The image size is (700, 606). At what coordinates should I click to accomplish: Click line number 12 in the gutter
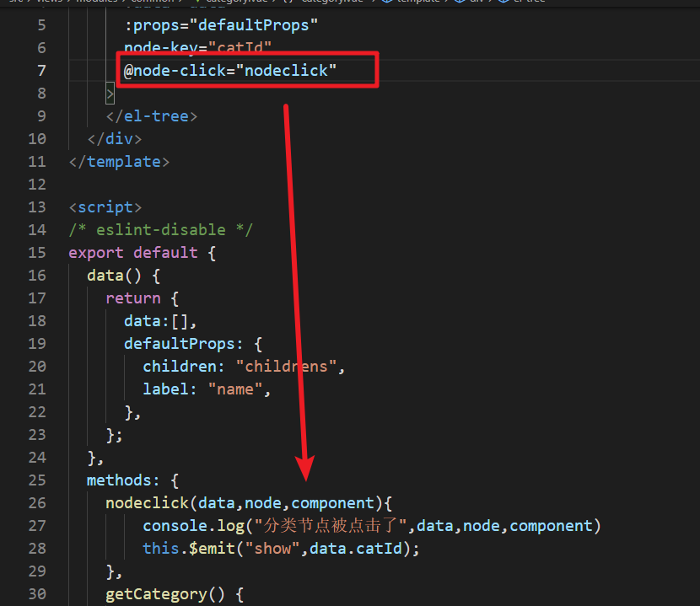(37, 185)
